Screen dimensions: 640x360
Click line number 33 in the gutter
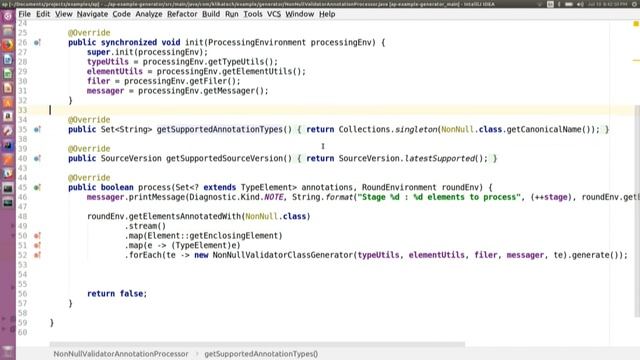coord(22,110)
